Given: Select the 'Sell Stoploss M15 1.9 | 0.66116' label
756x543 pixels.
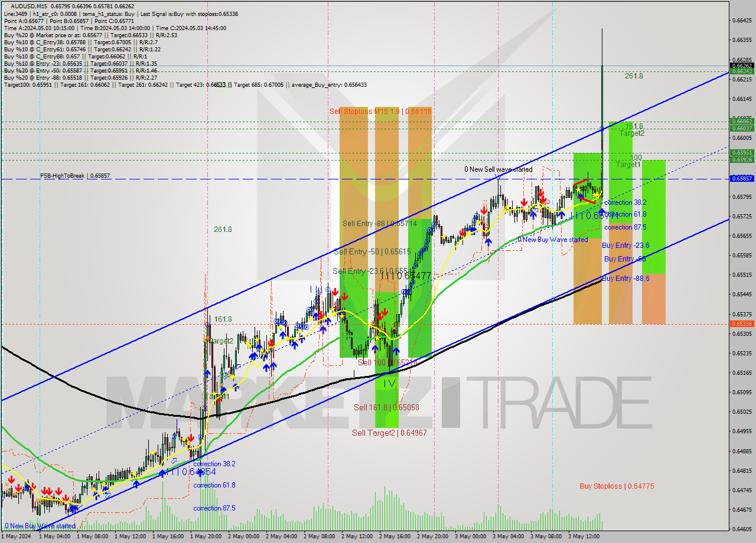Looking at the screenshot, I should [380, 111].
